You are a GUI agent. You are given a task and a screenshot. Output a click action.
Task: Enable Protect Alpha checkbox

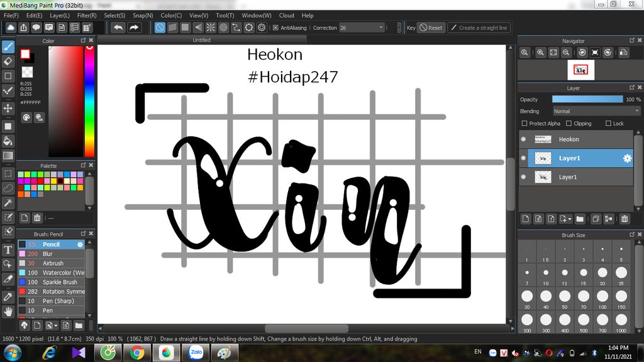pyautogui.click(x=525, y=123)
